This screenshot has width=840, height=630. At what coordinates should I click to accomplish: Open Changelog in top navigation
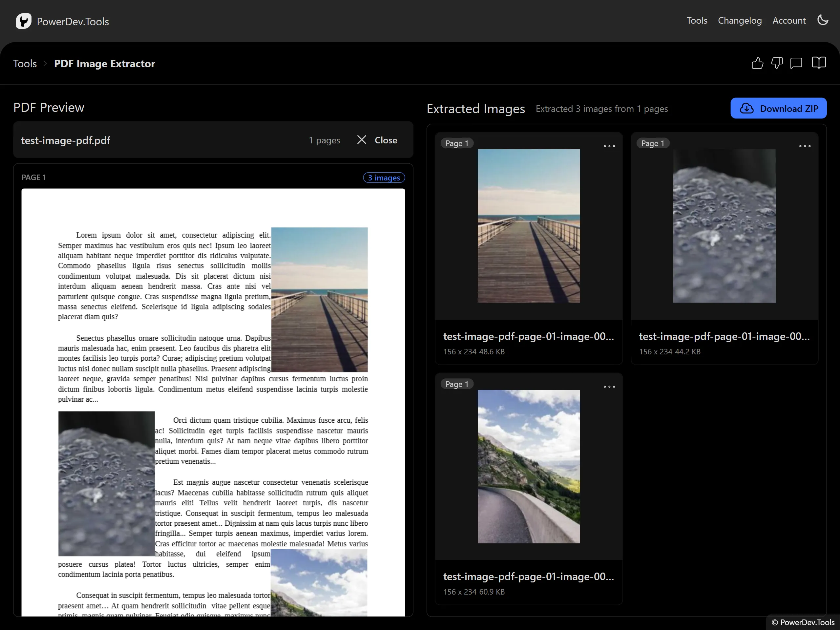pos(740,20)
